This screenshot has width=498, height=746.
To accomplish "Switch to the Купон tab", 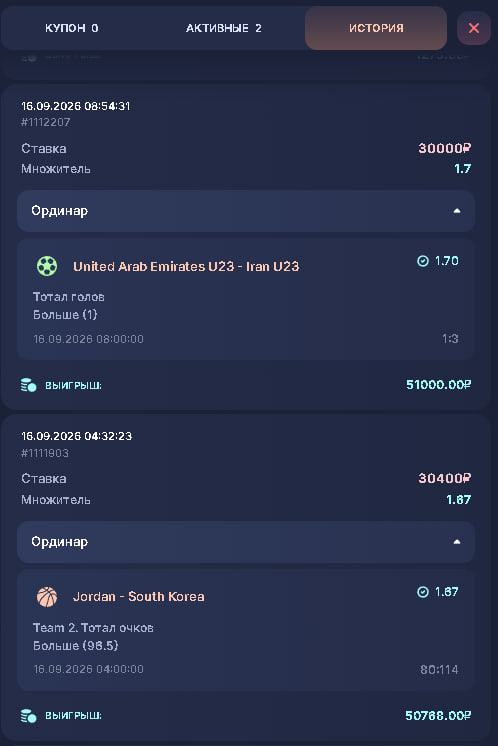I will point(72,28).
